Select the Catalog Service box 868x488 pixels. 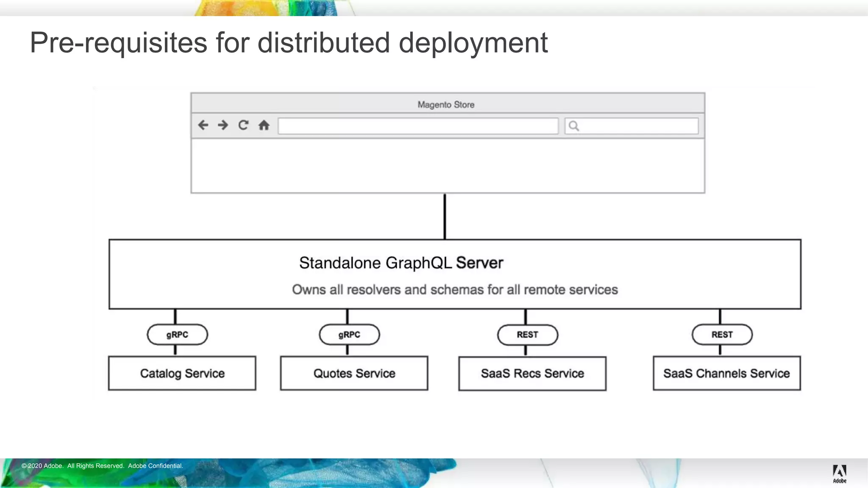[182, 373]
